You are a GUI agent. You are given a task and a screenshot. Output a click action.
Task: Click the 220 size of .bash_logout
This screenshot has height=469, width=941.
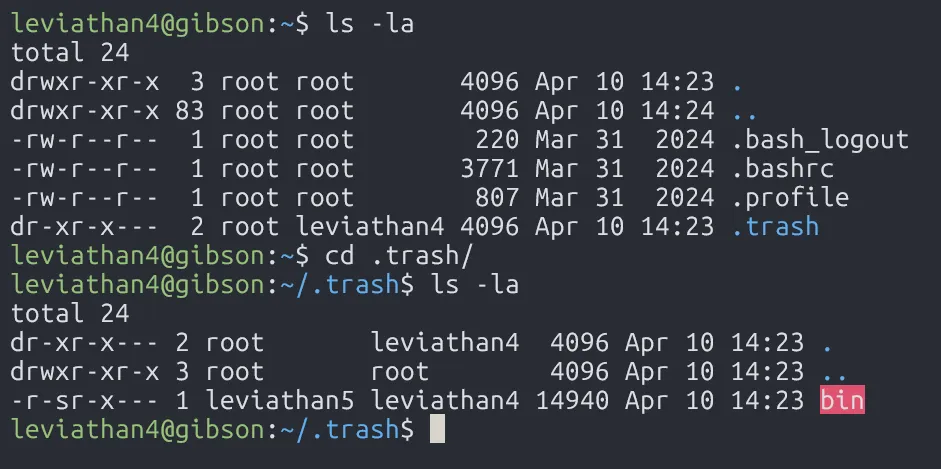click(x=499, y=139)
